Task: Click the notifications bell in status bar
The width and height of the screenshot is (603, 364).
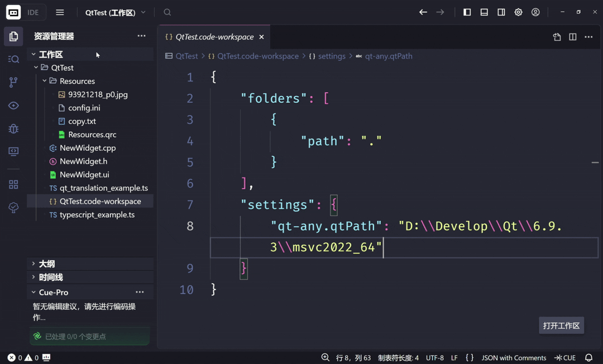Action: 588,357
